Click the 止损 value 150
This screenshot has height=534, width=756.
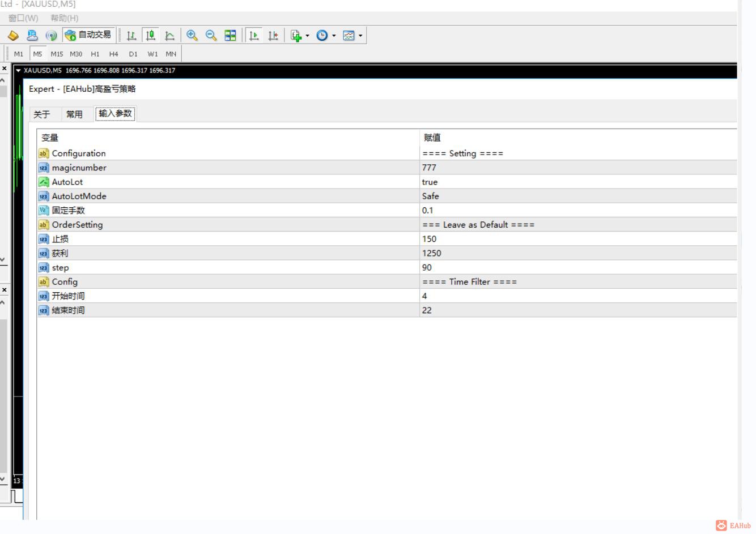[x=429, y=239]
